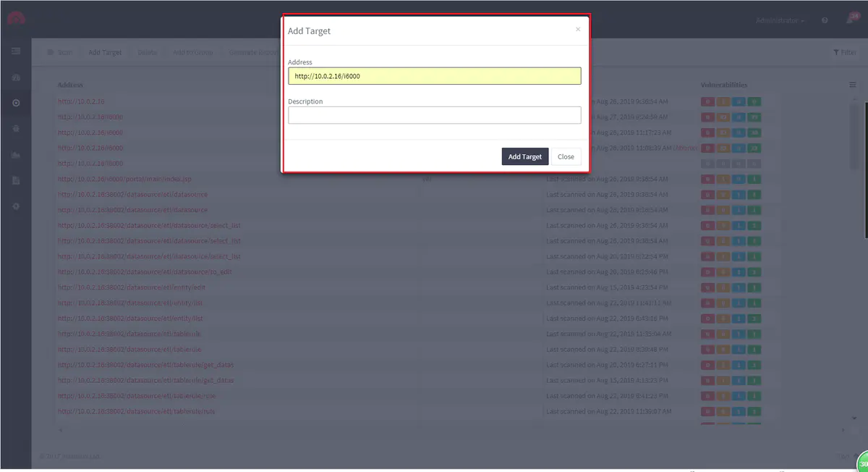Click the Delete toolbar item
This screenshot has width=868, height=472.
147,52
